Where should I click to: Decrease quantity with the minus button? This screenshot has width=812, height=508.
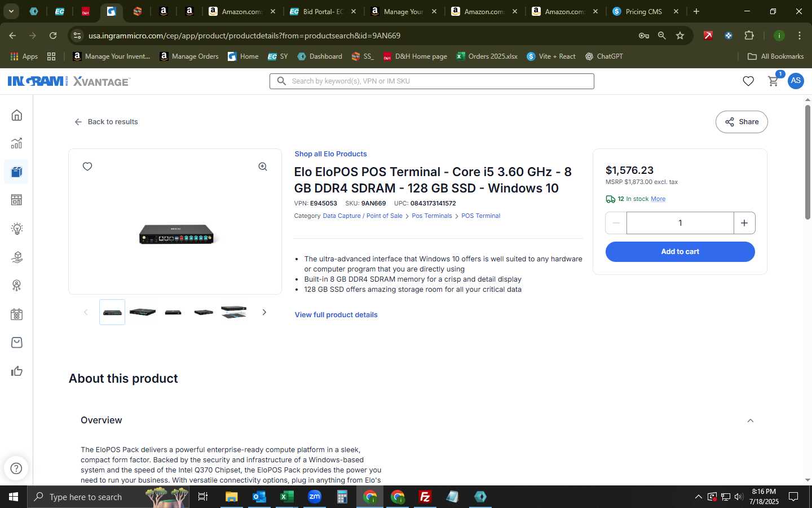coord(616,223)
